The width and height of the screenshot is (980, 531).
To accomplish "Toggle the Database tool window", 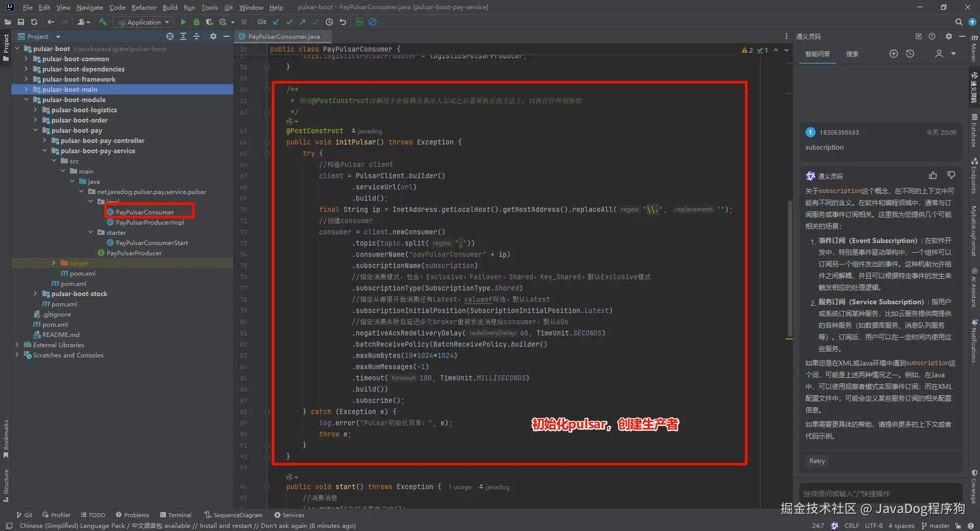I will coord(974,131).
